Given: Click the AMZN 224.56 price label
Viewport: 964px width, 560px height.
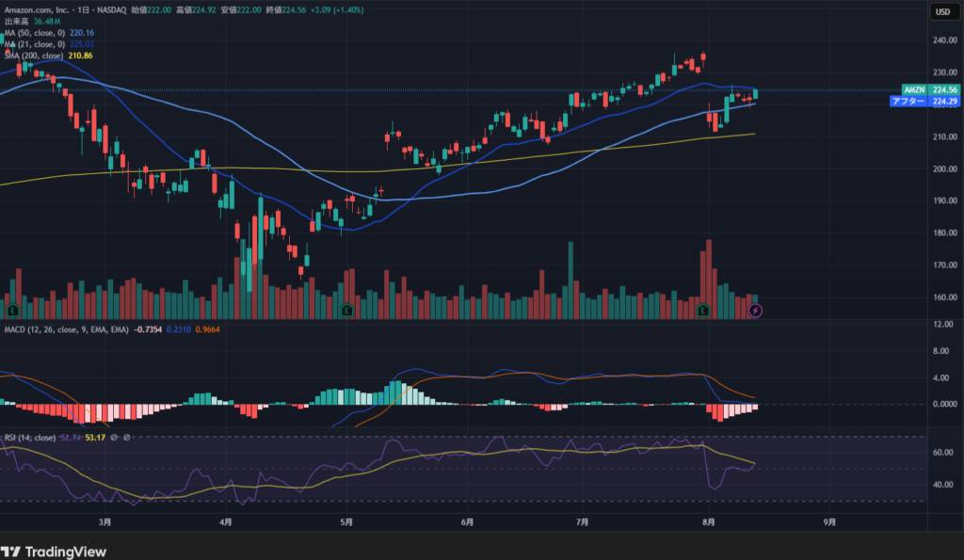Looking at the screenshot, I should 930,89.
